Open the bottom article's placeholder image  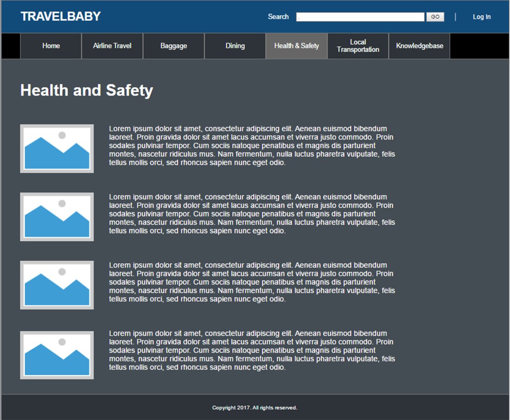[x=56, y=355]
